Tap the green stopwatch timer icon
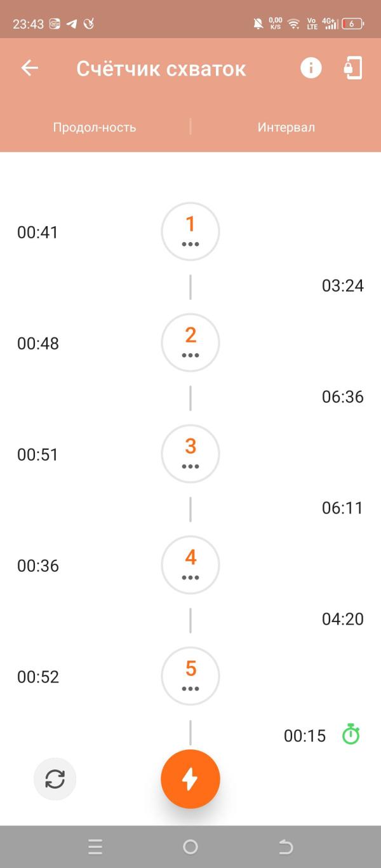 pyautogui.click(x=351, y=735)
